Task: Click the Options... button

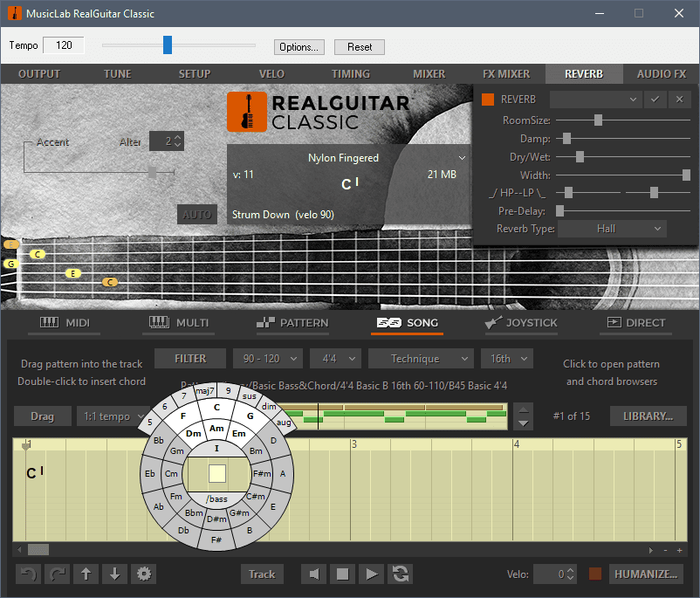Action: pos(299,47)
